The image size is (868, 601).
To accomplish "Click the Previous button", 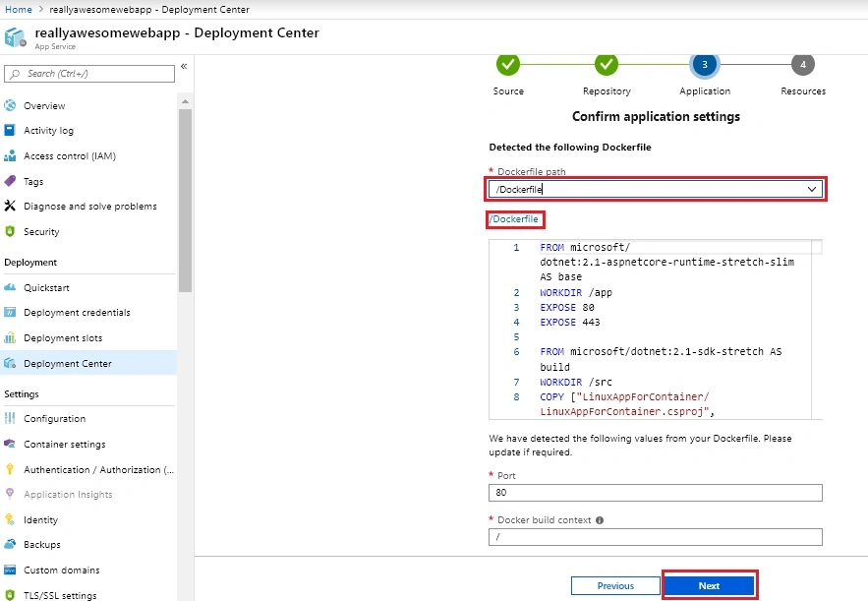I will [x=615, y=585].
